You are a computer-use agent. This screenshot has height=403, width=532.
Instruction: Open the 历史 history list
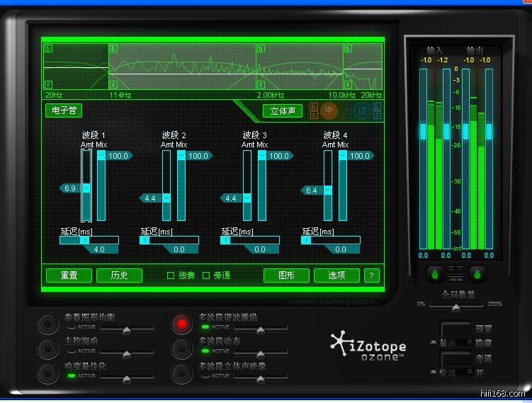pos(119,276)
